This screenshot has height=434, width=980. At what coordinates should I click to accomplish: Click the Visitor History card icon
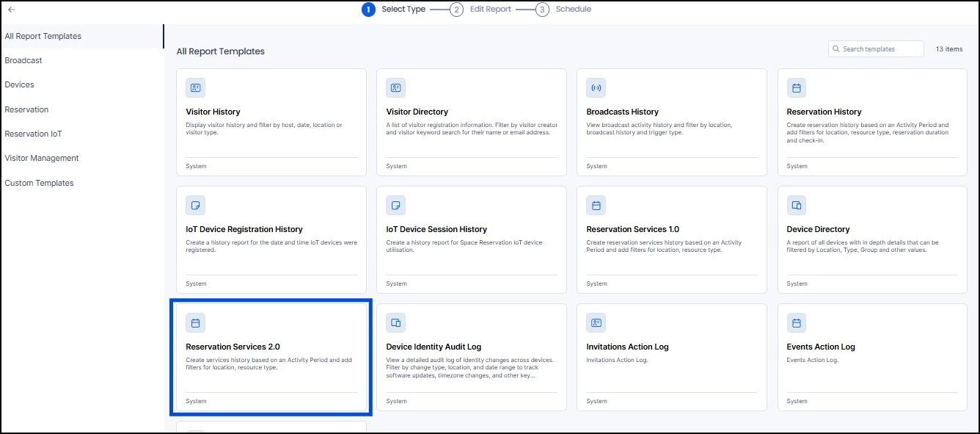(x=195, y=88)
